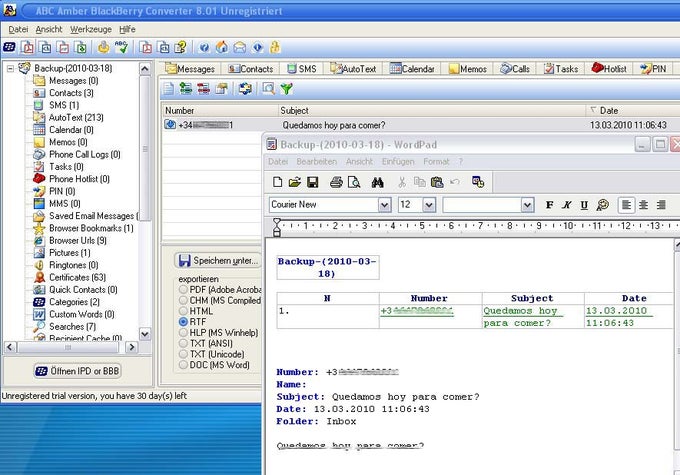
Task: Select HLP (MS Winhelp) export option
Action: point(219,333)
